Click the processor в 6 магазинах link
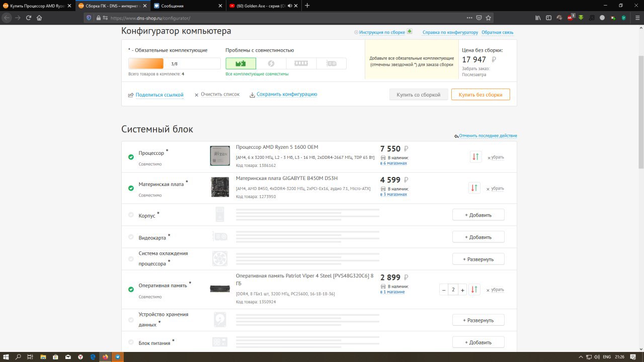The height and width of the screenshot is (362, 644). point(393,163)
